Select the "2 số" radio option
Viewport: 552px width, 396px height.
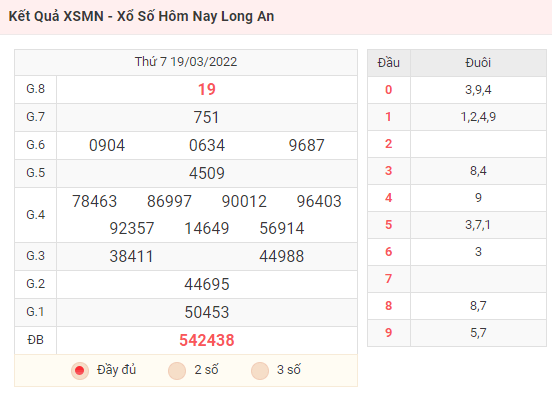coord(177,371)
